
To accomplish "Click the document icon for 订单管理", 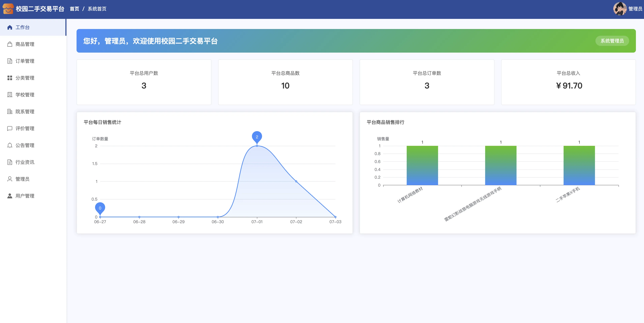I will point(10,61).
